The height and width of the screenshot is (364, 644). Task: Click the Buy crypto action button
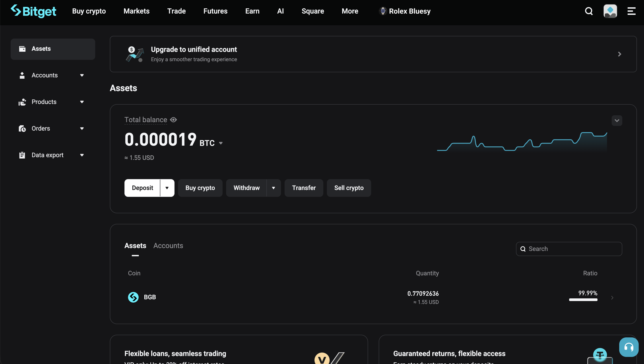tap(200, 188)
